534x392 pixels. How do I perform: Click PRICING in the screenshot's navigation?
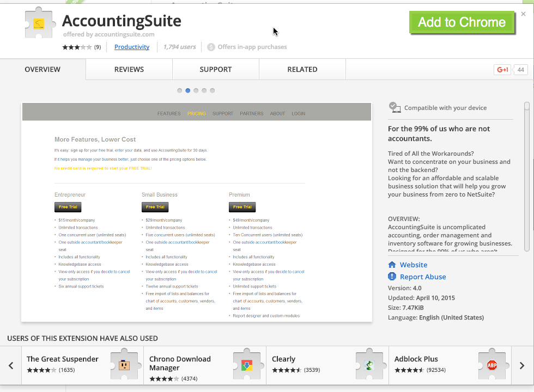[197, 114]
